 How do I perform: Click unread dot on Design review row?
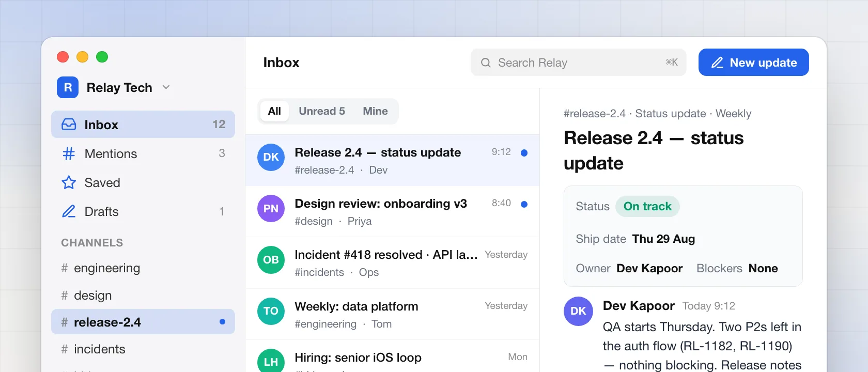pyautogui.click(x=524, y=204)
